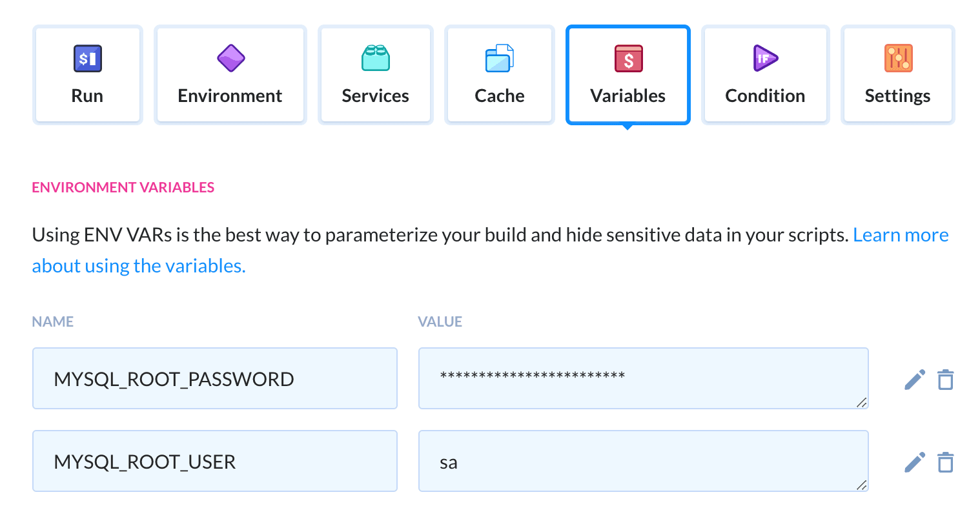Click the teal brick Services icon
Viewport: 980px width, 510px height.
[375, 58]
